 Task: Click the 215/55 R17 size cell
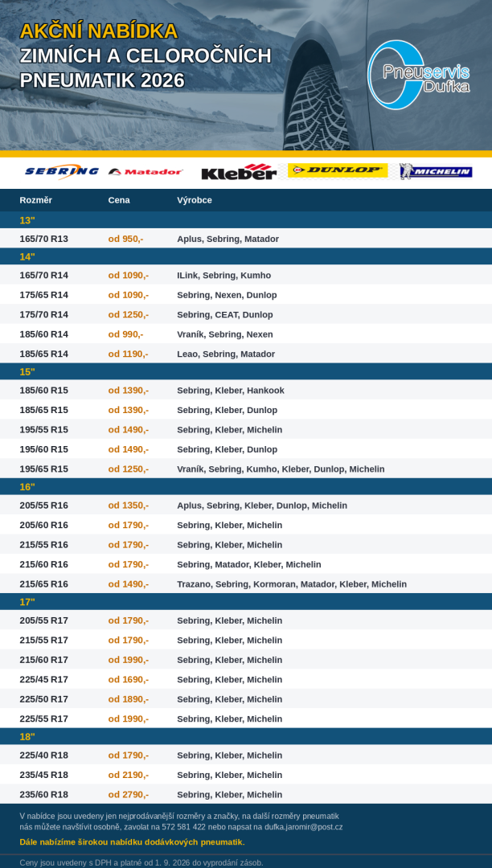43,641
